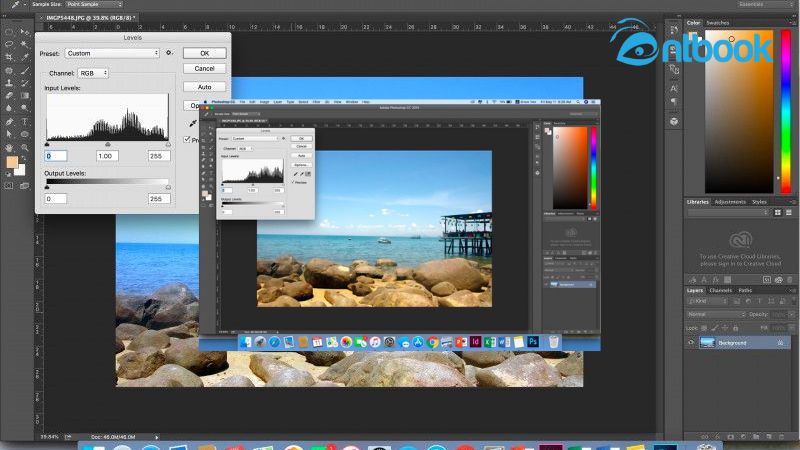This screenshot has height=450, width=800.
Task: Click Auto in the Levels dialog
Action: coord(205,87)
